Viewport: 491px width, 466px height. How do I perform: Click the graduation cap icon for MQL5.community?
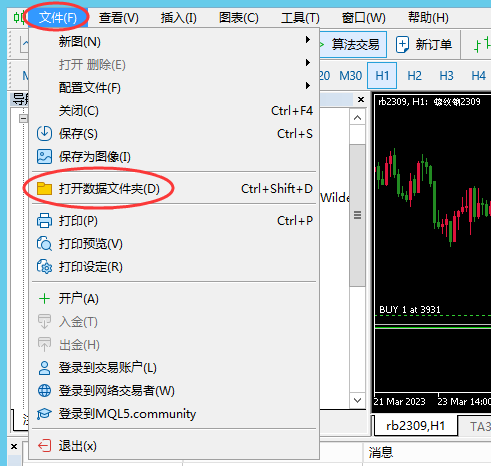pyautogui.click(x=44, y=414)
